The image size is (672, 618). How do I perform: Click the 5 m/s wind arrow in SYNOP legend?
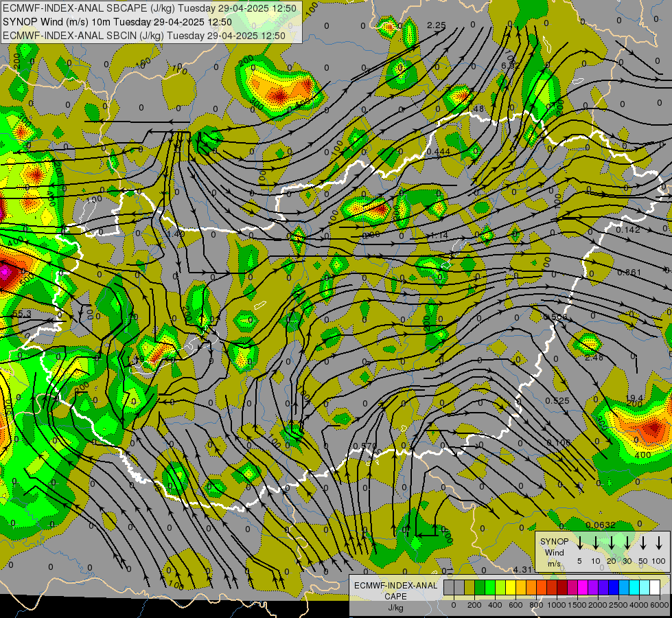579,542
